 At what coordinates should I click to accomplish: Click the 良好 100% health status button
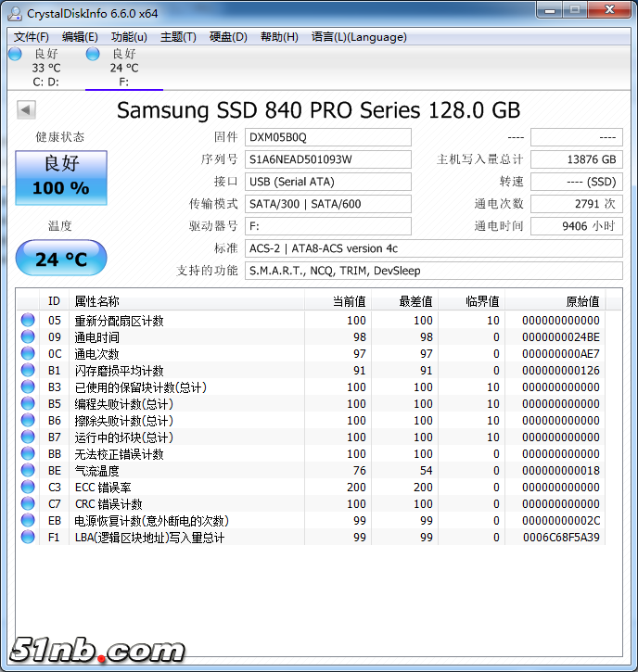(61, 176)
